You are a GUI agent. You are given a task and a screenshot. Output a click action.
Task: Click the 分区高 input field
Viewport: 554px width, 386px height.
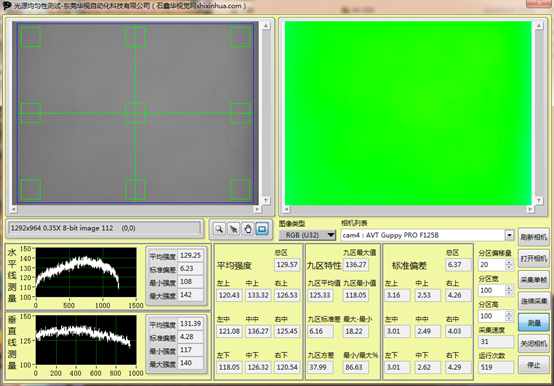(x=491, y=316)
